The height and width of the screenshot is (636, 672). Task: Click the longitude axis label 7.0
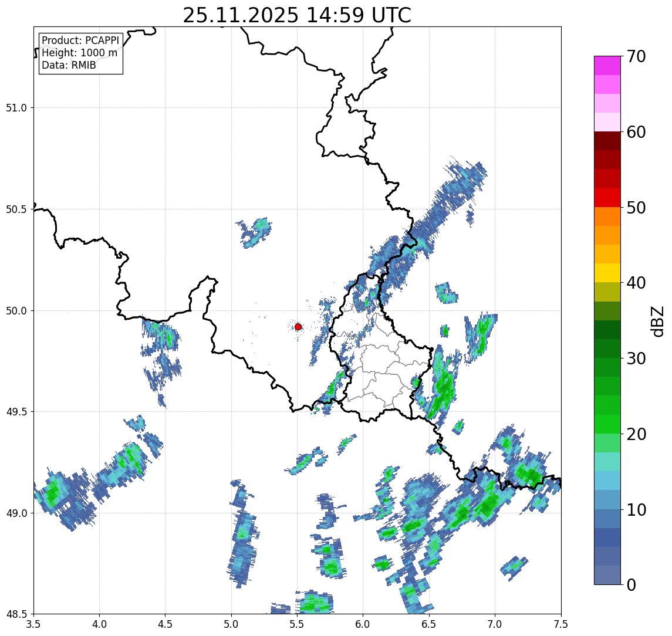[495, 624]
